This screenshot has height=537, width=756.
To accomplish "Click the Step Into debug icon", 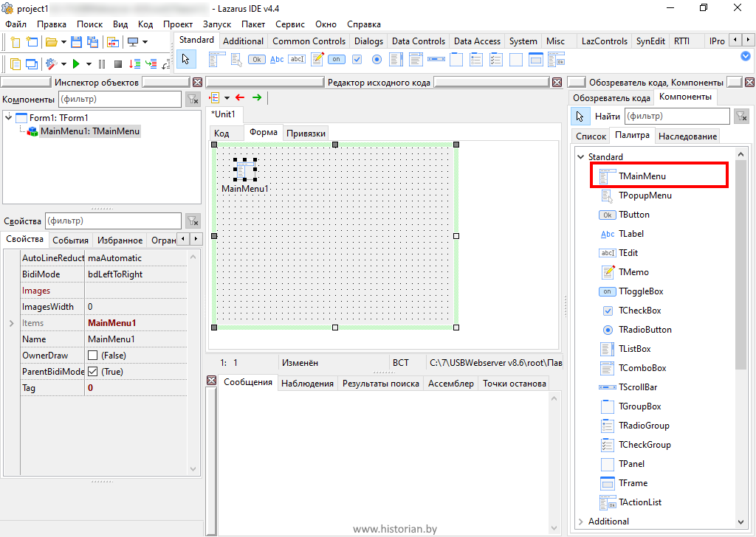I will (151, 63).
